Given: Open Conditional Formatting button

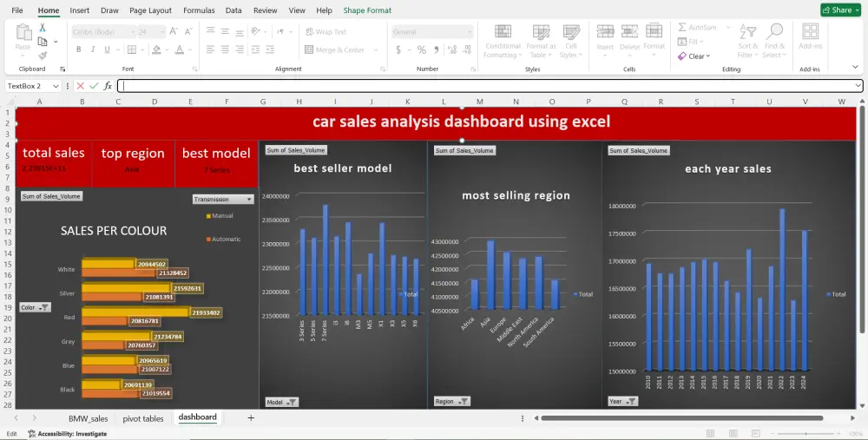Looking at the screenshot, I should (503, 40).
